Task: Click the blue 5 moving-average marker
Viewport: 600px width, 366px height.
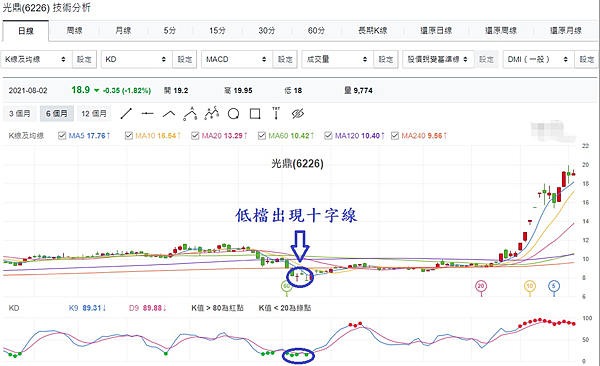Action: [554, 286]
